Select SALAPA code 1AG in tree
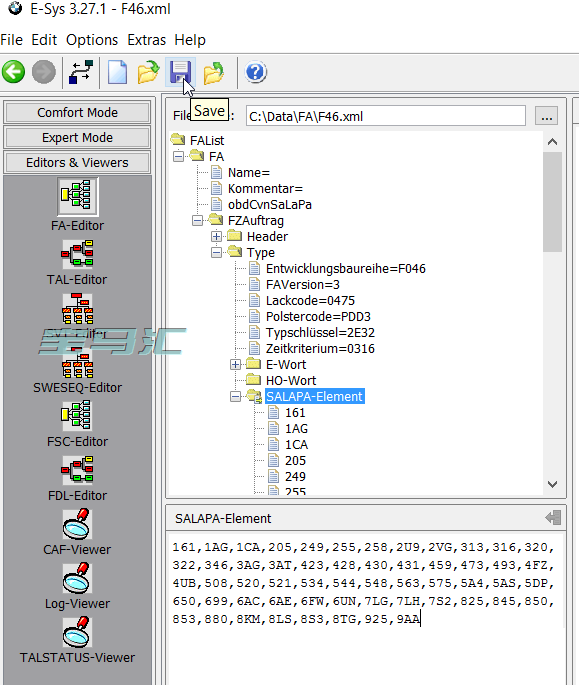The height and width of the screenshot is (685, 579). click(x=296, y=429)
